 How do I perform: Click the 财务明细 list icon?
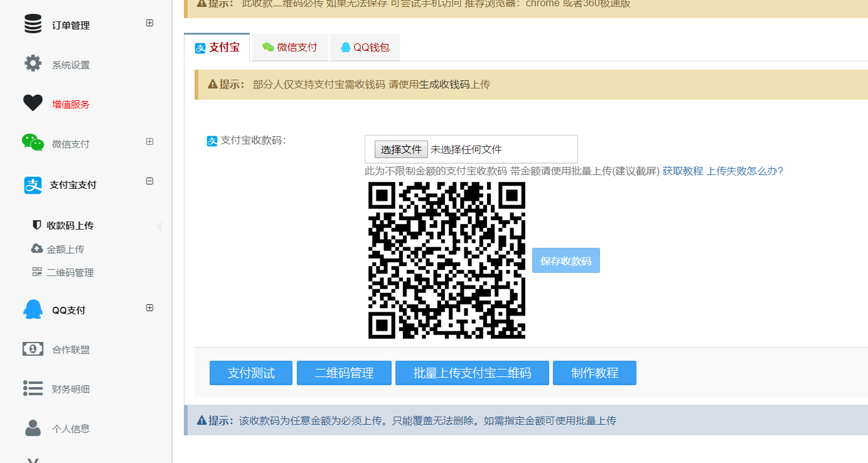coord(33,388)
